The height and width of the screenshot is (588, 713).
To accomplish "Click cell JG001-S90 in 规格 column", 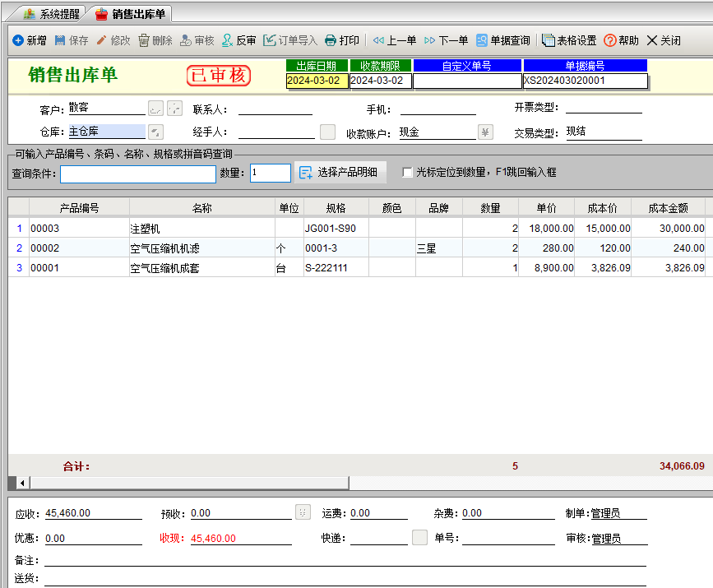I will (x=336, y=229).
